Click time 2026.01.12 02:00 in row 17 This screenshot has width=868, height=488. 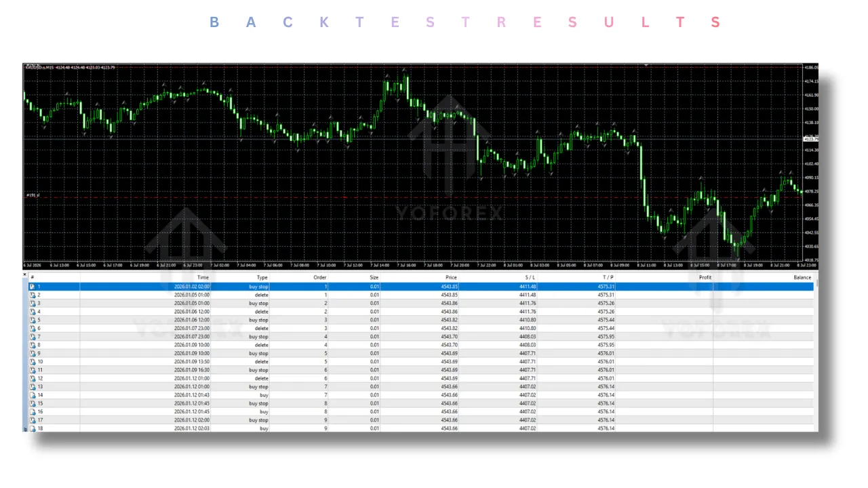click(191, 420)
